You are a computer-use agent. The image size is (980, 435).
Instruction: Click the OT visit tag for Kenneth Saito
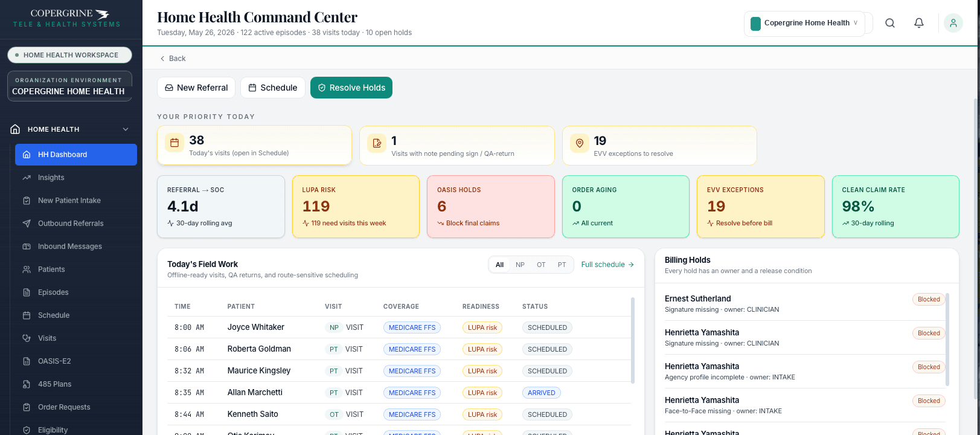click(334, 414)
